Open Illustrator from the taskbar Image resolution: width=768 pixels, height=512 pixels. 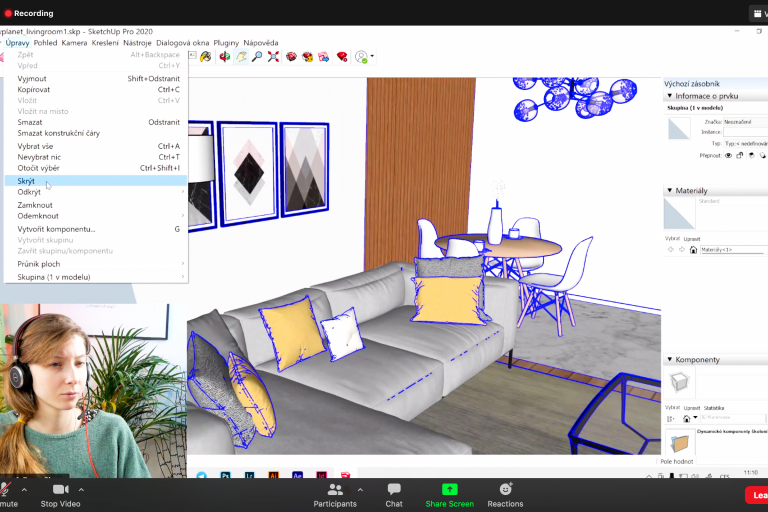274,475
